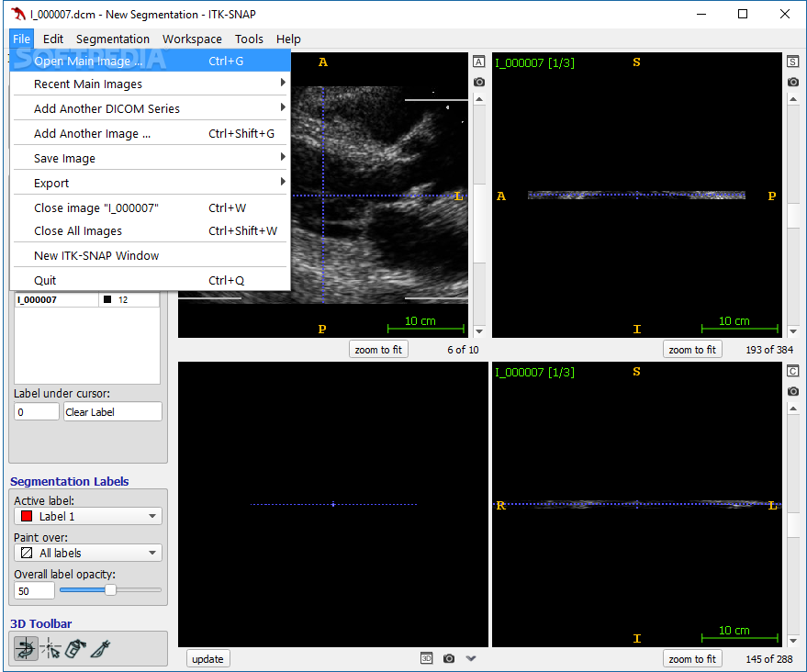Screen dimensions: 807x672
Task: Open the Segmentation menu
Action: 113,39
